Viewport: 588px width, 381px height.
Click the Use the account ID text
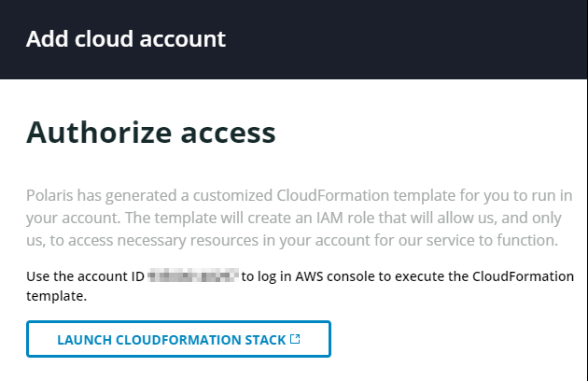(x=85, y=276)
